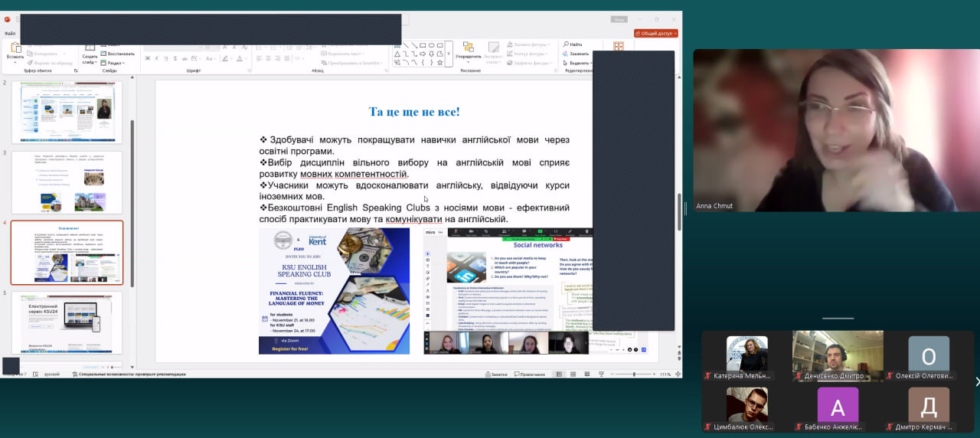Screen dimensions: 980x438
Task: Toggle Заметки notes pane
Action: pos(497,374)
